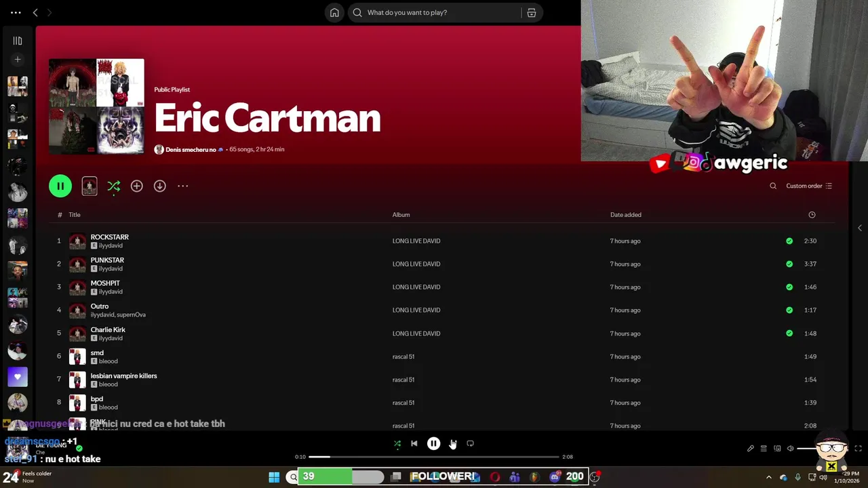
Task: Search within the playlist magnifier icon
Action: click(773, 186)
